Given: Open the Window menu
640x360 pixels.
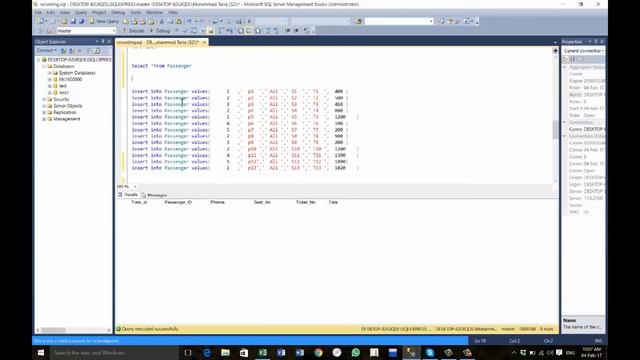Looking at the screenshot, I should [x=154, y=12].
